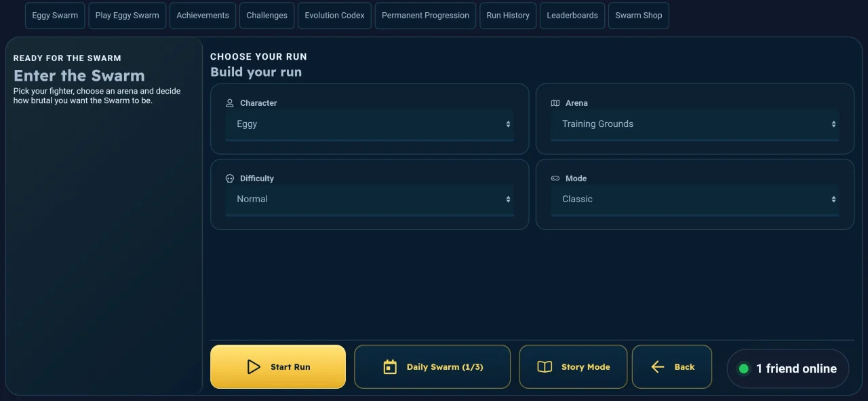Viewport: 868px width, 401px height.
Task: Open the 1 friend online widget
Action: click(x=787, y=368)
